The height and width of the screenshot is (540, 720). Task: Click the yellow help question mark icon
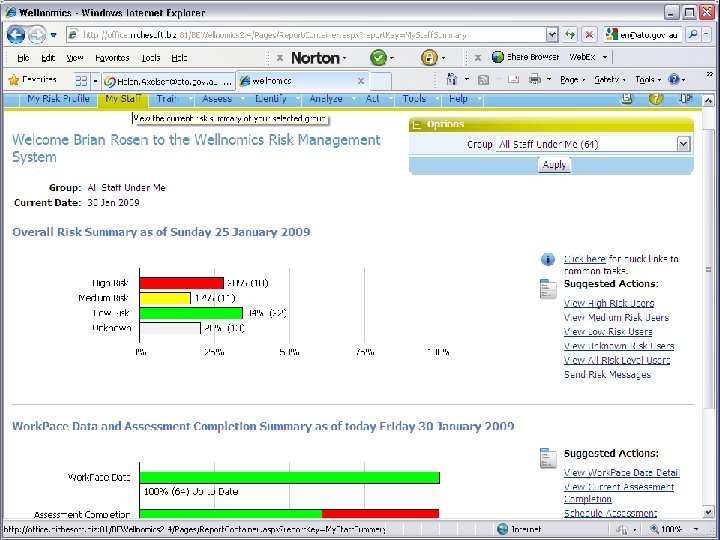pos(656,98)
